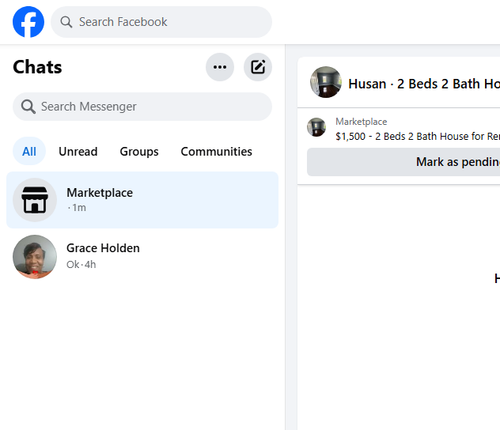The height and width of the screenshot is (430, 500).
Task: Click the magnifier icon in Search Facebook
Action: (66, 22)
